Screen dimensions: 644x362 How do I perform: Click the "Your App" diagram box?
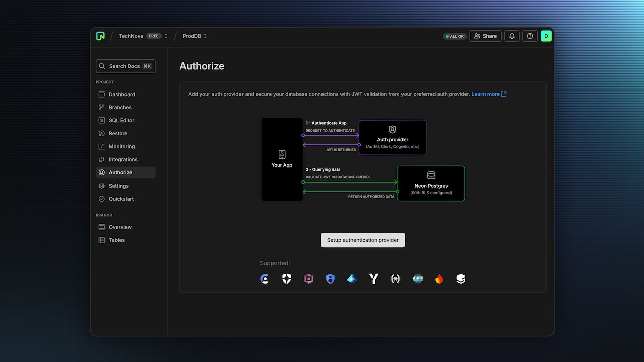[x=282, y=159]
